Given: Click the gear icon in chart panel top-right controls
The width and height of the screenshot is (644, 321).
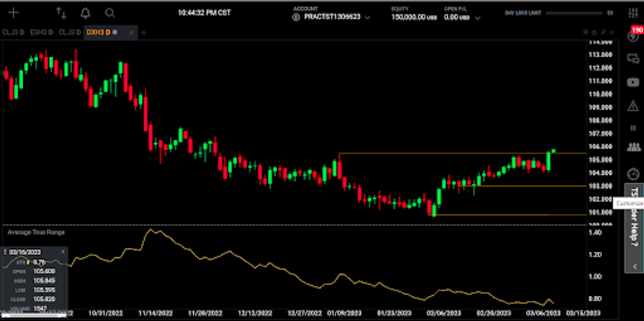Looking at the screenshot, I should pyautogui.click(x=595, y=32).
